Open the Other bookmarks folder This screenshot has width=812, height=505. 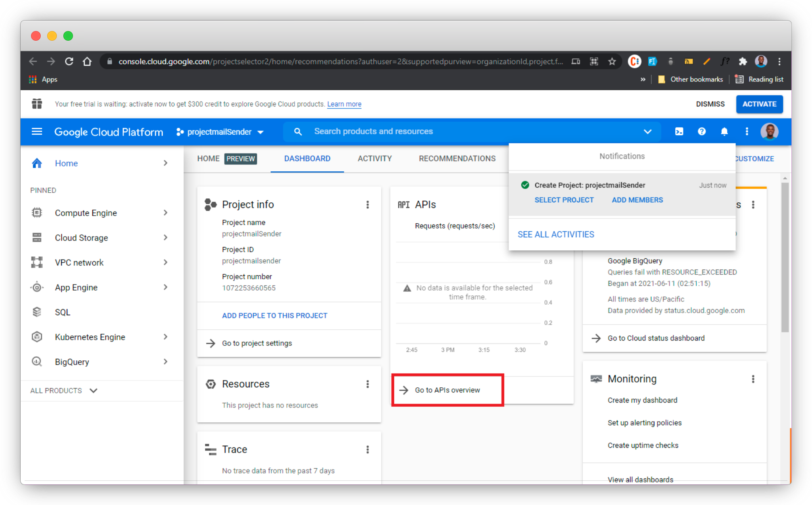[690, 79]
